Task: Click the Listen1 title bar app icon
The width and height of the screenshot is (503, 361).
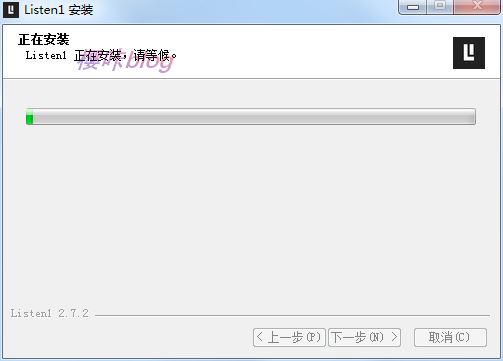Action: 10,10
